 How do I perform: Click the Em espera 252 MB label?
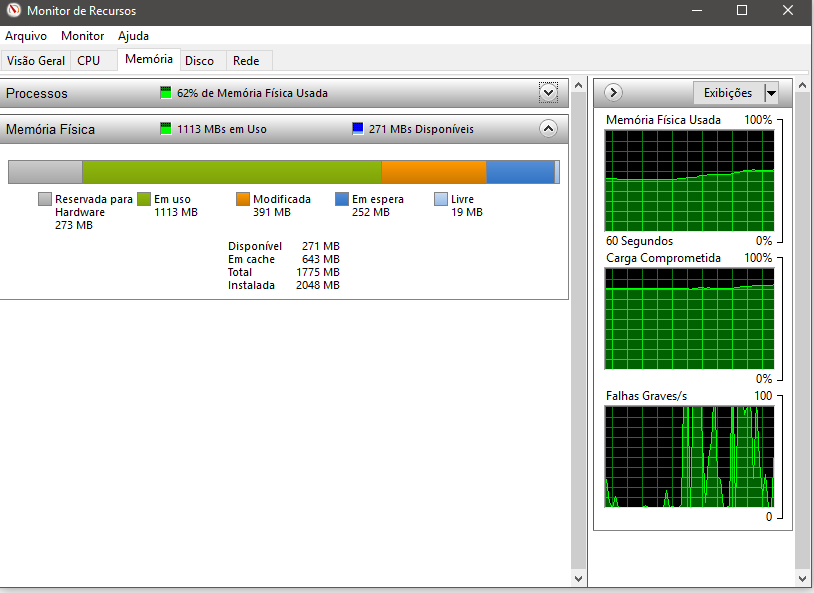click(x=377, y=206)
